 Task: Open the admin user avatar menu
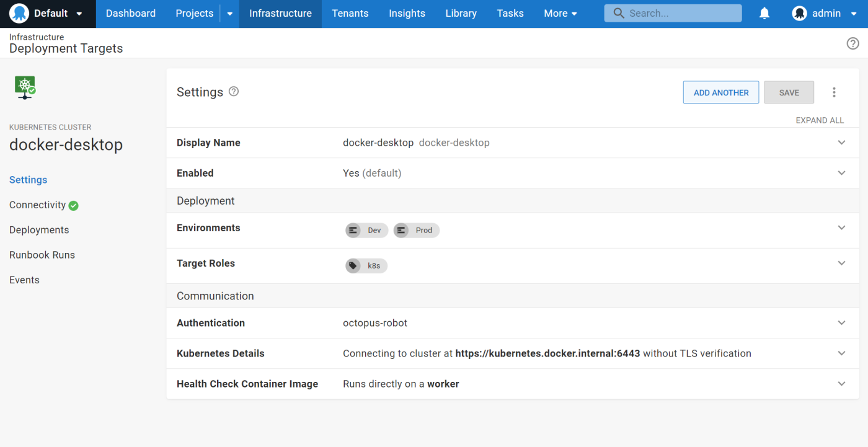(x=799, y=13)
